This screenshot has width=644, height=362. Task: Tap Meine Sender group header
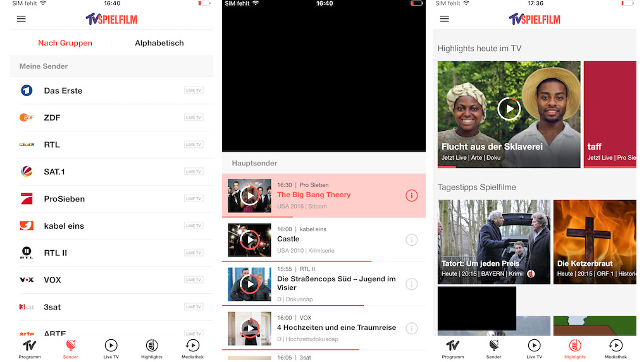[x=111, y=66]
